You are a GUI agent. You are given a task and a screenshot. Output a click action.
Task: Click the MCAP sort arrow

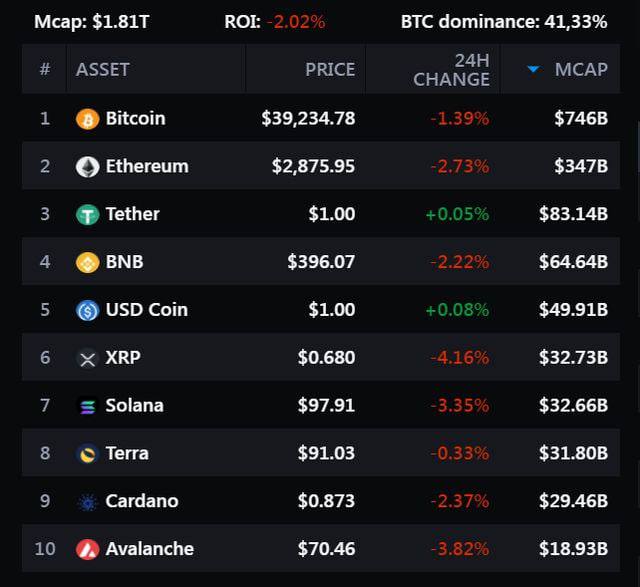click(x=534, y=69)
